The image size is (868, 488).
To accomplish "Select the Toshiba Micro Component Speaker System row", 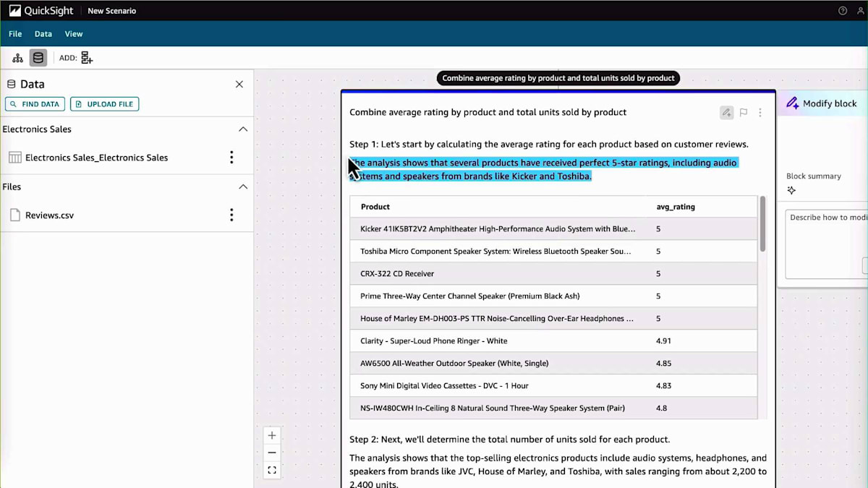I will pos(553,252).
